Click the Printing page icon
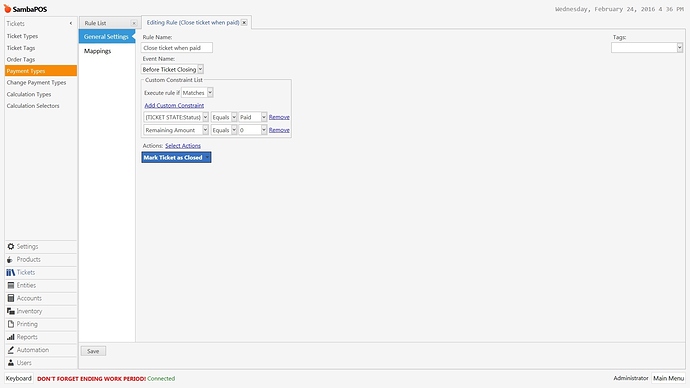This screenshot has height=388, width=690. tap(11, 324)
